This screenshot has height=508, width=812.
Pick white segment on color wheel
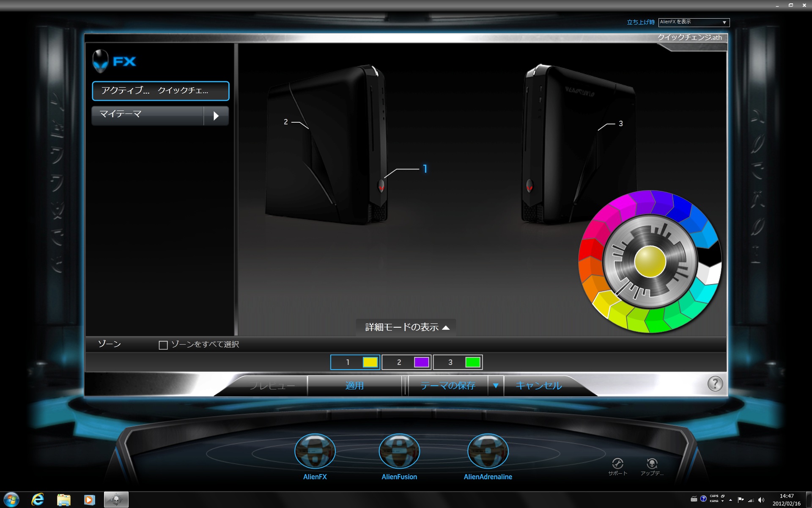tap(710, 273)
